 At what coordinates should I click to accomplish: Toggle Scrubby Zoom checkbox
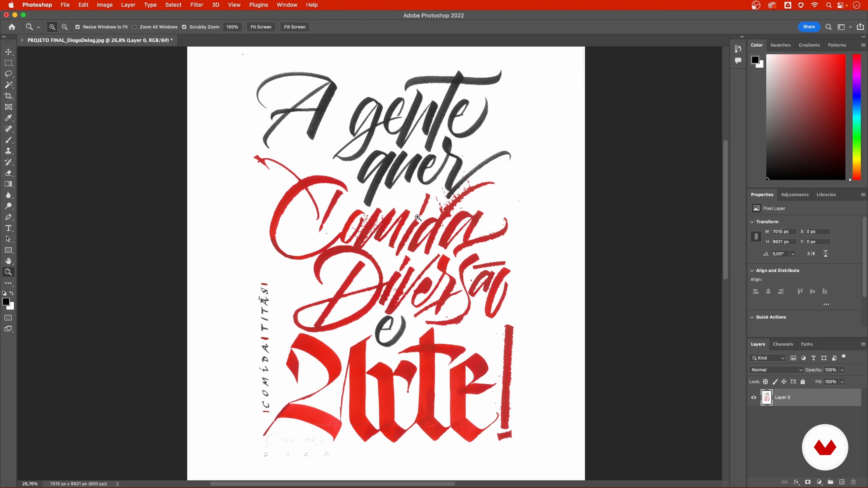[x=184, y=27]
